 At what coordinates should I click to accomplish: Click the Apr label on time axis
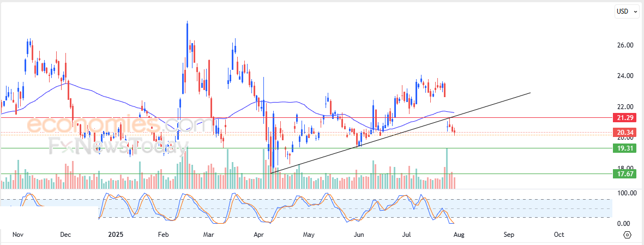coord(258,235)
